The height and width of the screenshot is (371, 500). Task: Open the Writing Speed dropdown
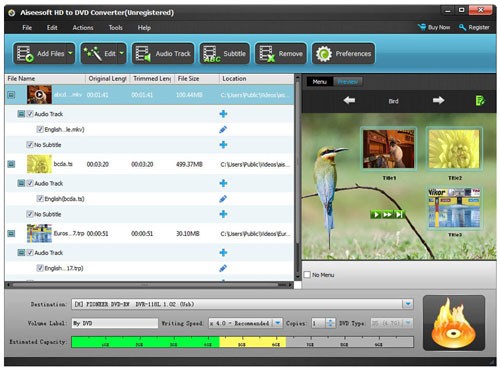pos(277,323)
